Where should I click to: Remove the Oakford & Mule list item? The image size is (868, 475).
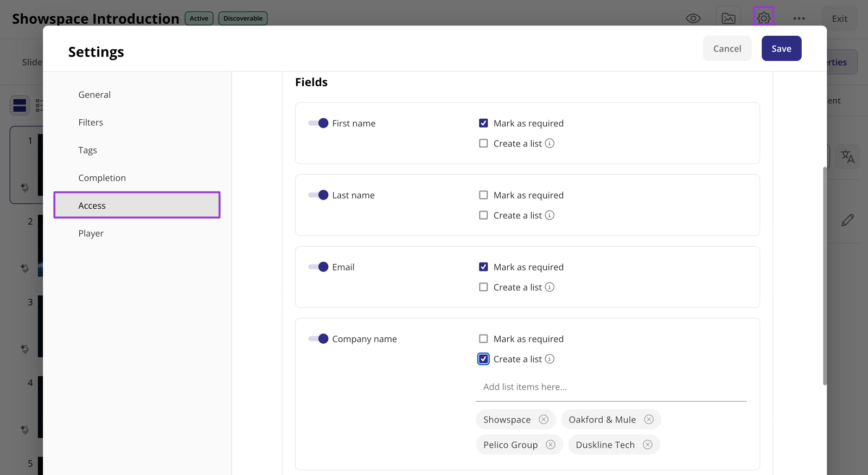pos(649,420)
